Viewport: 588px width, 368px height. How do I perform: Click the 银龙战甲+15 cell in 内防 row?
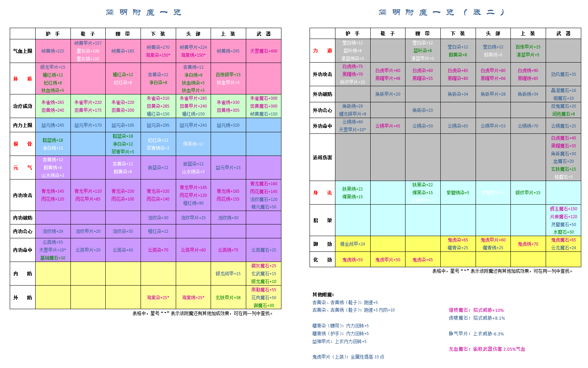pyautogui.click(x=228, y=274)
